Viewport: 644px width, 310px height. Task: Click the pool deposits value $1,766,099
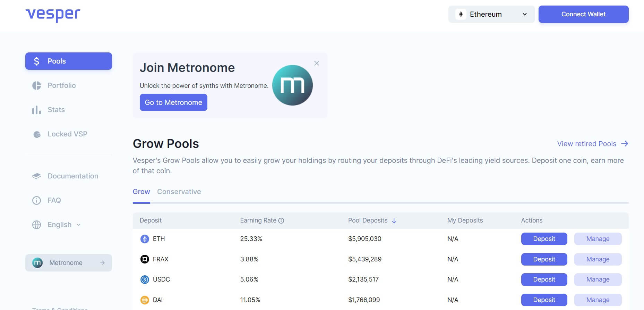[364, 300]
